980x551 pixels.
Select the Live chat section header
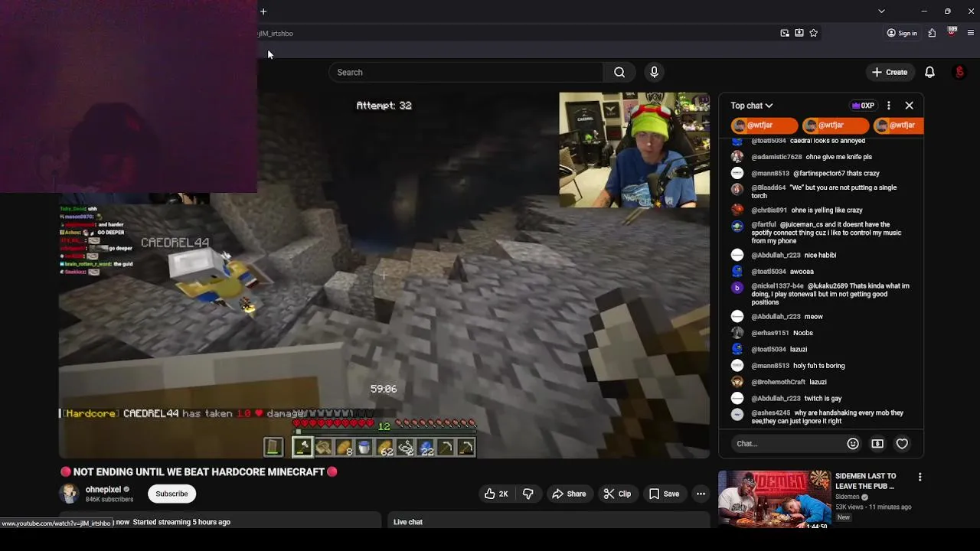click(x=408, y=522)
